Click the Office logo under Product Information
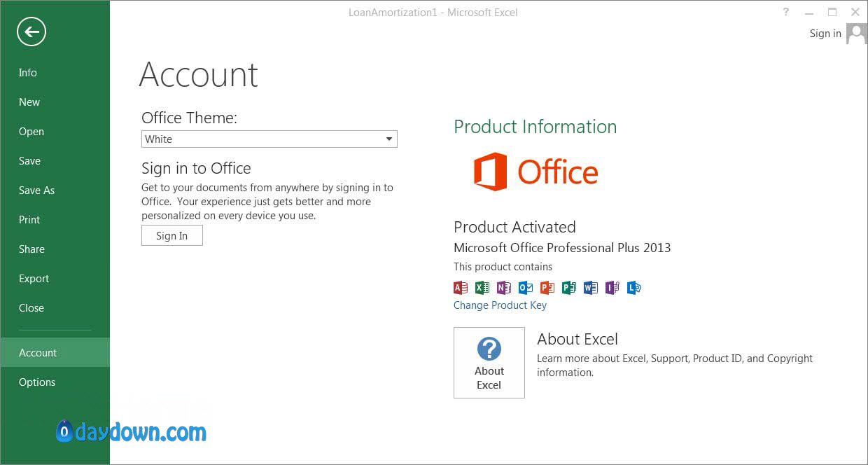 [x=535, y=172]
